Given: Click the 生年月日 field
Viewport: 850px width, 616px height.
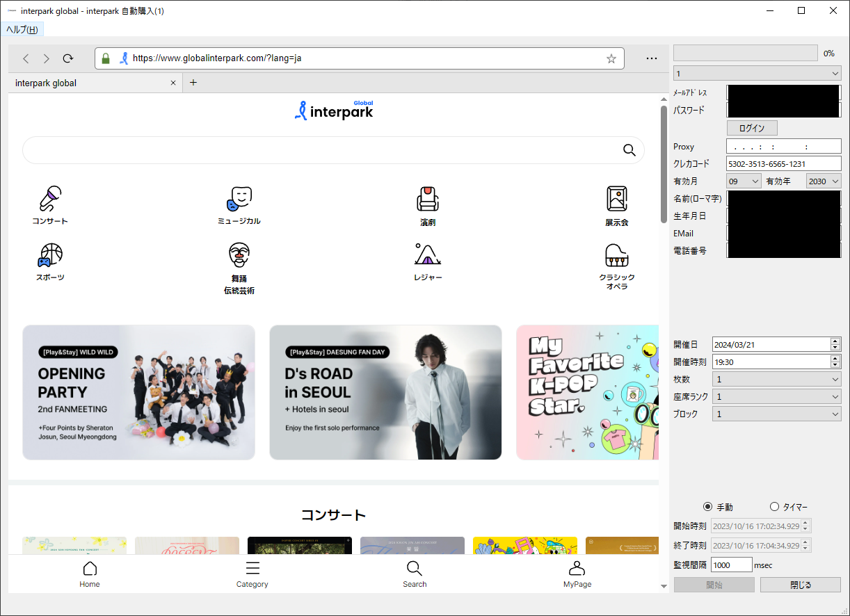Looking at the screenshot, I should click(784, 216).
